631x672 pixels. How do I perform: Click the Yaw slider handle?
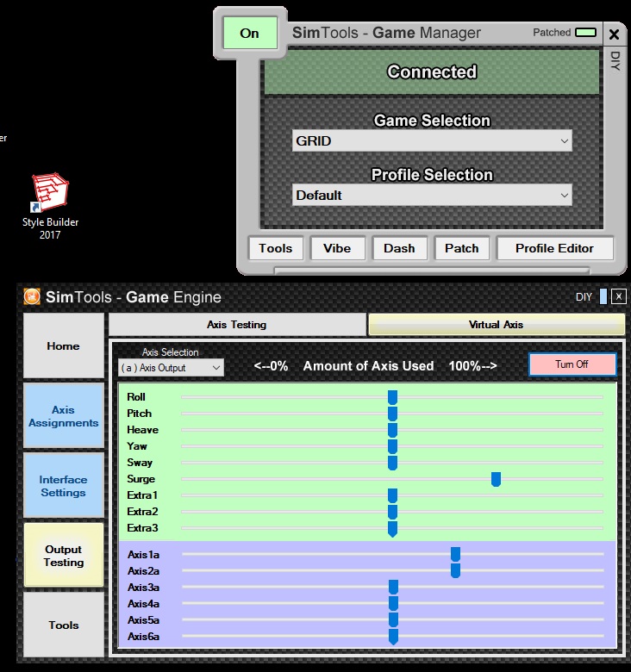[x=393, y=446]
